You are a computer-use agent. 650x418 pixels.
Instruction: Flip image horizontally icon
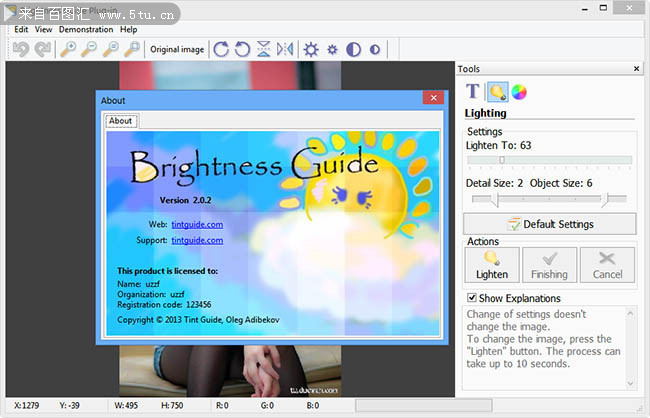point(285,49)
